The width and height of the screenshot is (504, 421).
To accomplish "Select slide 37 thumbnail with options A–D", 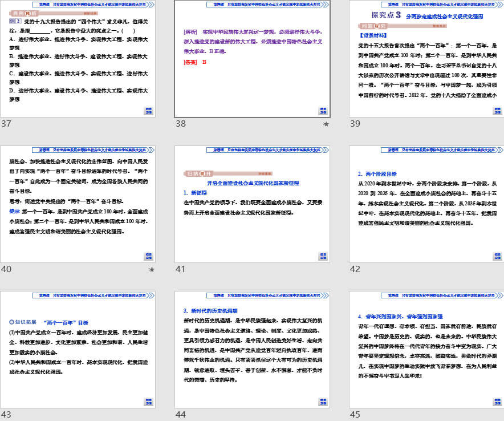I will 78,59.
